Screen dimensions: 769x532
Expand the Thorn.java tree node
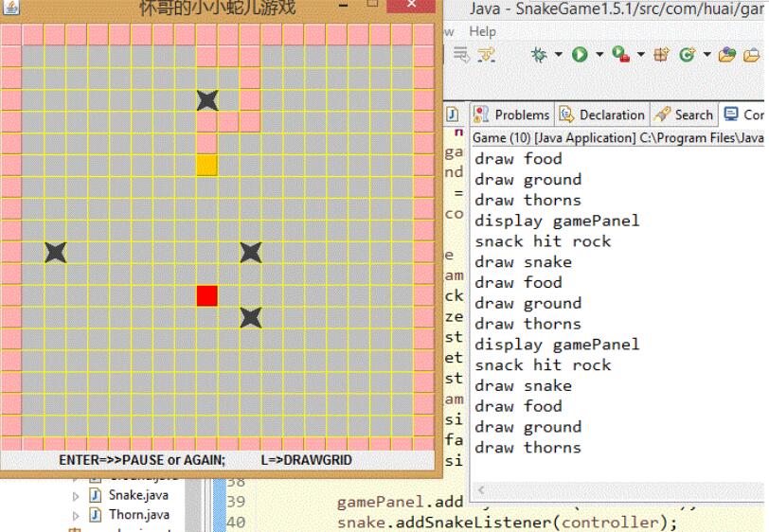(76, 515)
